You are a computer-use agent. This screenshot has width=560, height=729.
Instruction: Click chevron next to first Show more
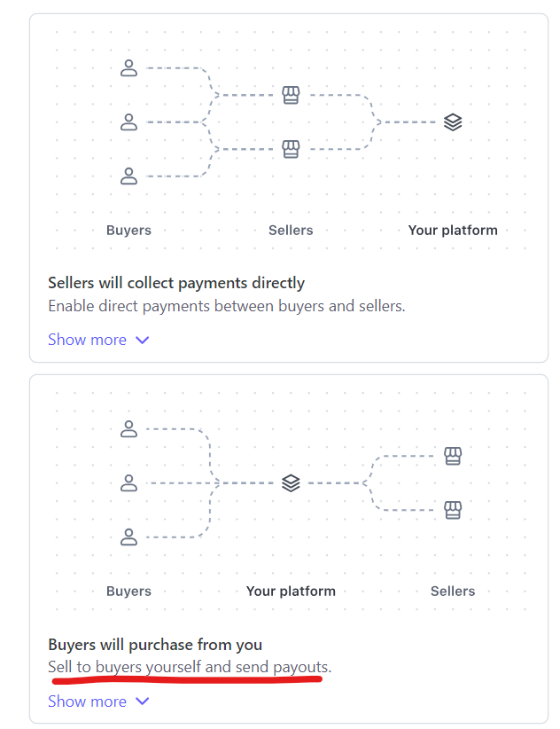[x=142, y=341]
